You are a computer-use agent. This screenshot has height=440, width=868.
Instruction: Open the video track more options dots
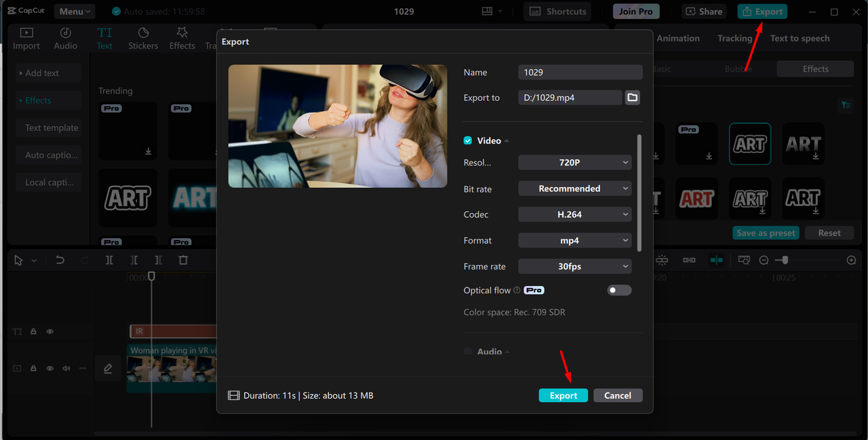click(x=83, y=368)
